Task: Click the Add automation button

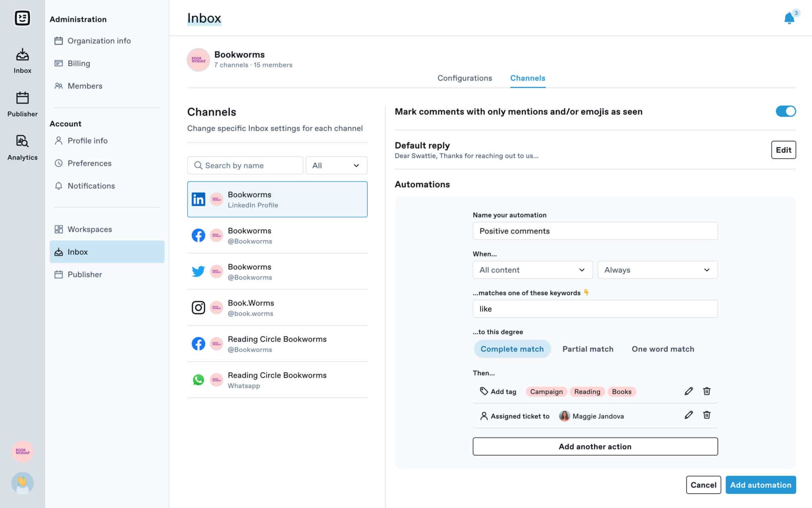Action: click(x=760, y=485)
